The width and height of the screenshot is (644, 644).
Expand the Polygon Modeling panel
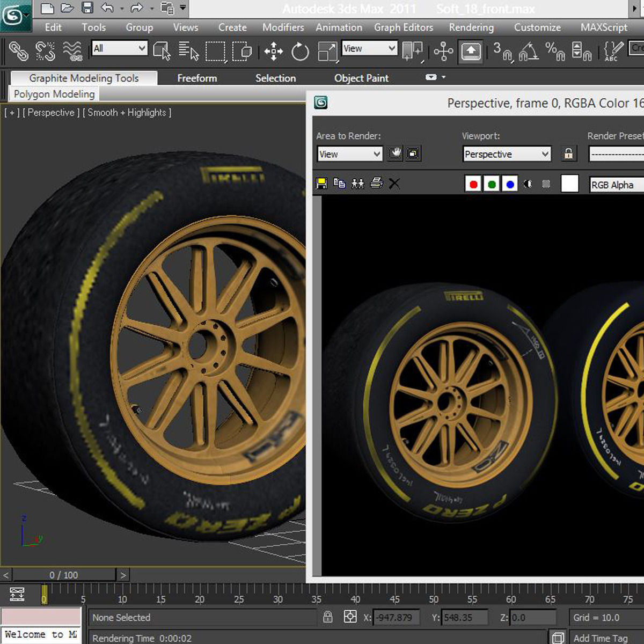[x=54, y=94]
